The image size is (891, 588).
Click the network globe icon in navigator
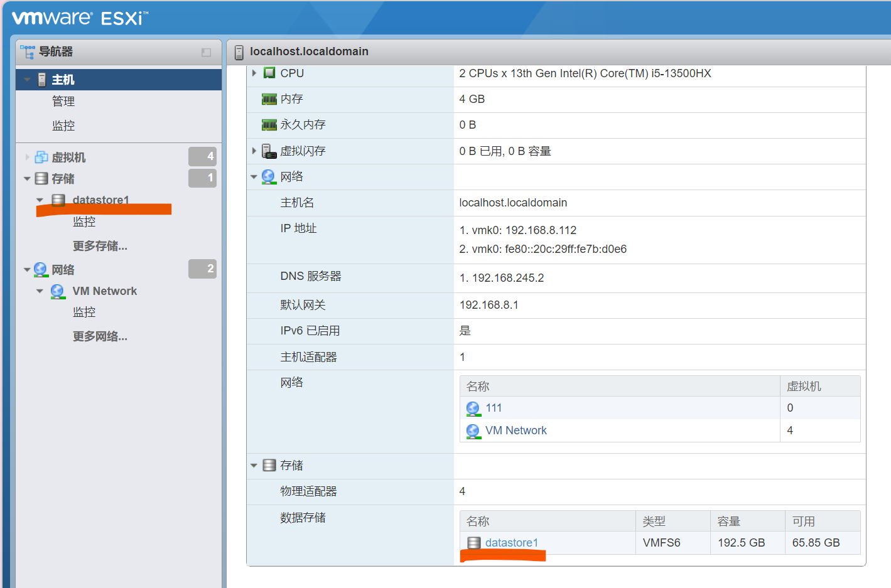(41, 270)
